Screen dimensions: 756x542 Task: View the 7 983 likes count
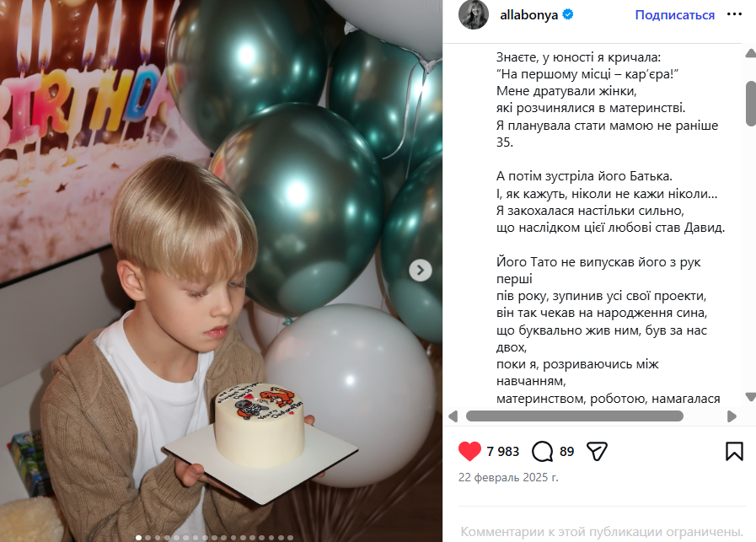tap(502, 452)
